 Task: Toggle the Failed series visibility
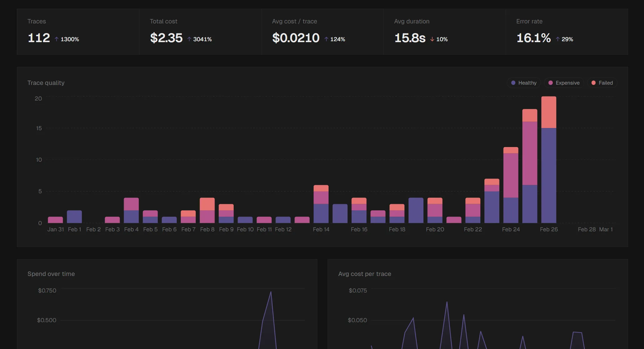[602, 83]
